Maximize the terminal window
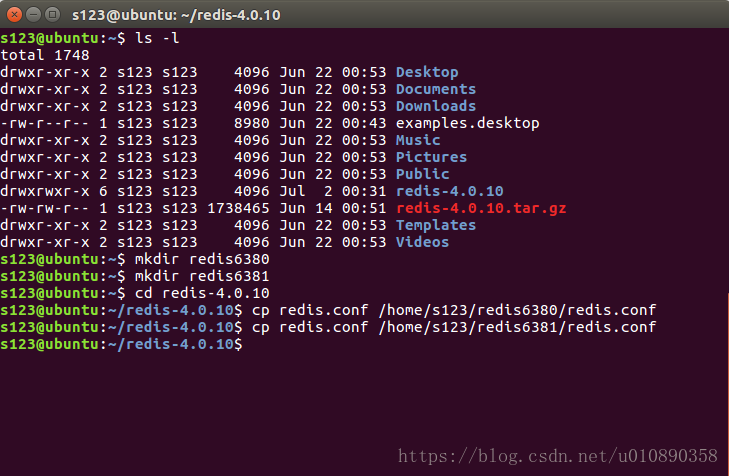 (x=53, y=15)
